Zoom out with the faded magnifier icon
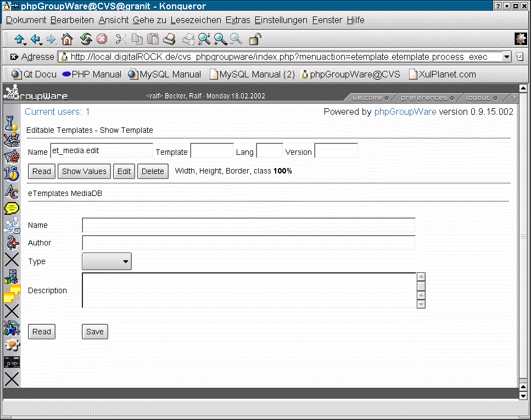This screenshot has height=420, width=531. tap(236, 40)
